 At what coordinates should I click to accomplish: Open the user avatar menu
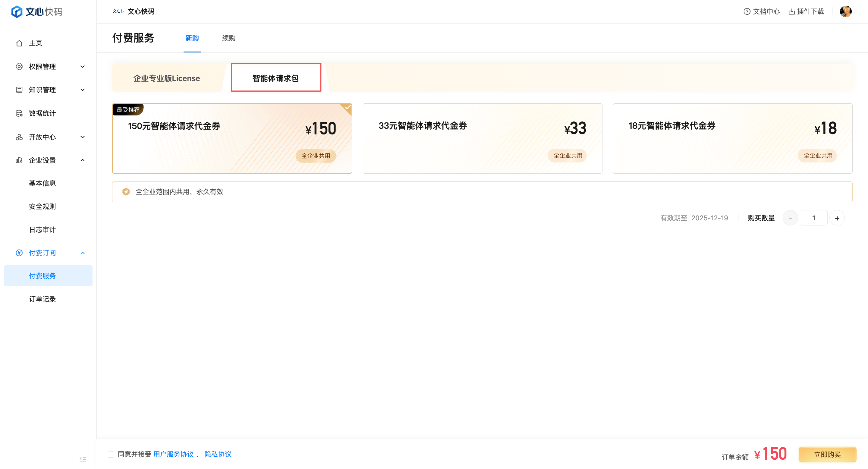pyautogui.click(x=845, y=11)
